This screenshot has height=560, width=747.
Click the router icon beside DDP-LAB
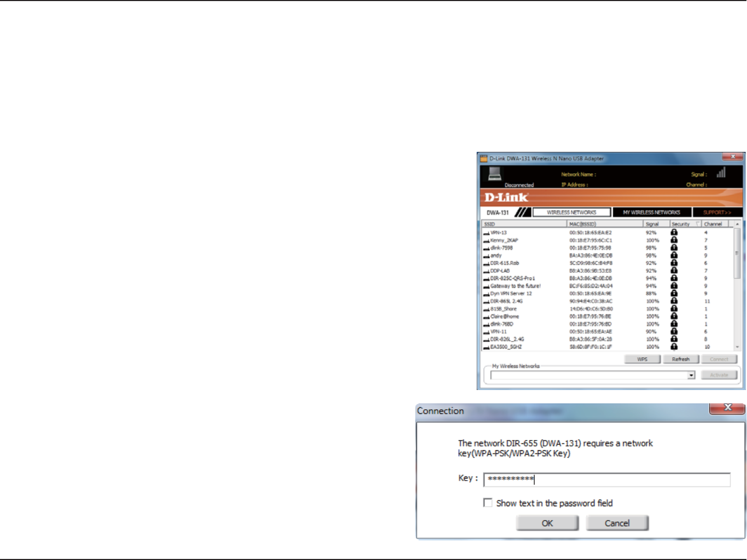coord(486,271)
